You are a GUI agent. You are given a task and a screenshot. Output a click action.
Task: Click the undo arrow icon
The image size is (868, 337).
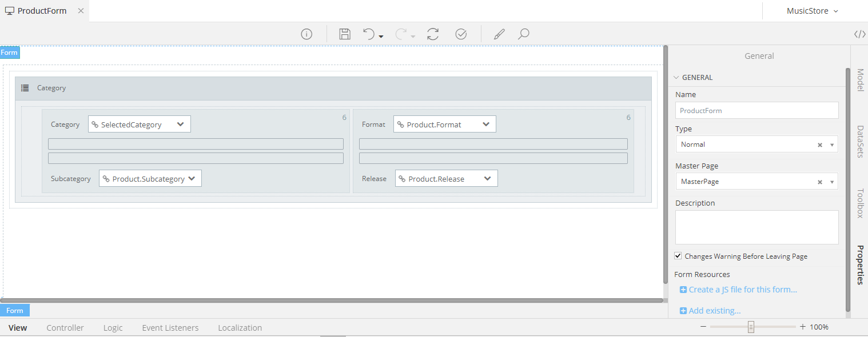point(369,34)
